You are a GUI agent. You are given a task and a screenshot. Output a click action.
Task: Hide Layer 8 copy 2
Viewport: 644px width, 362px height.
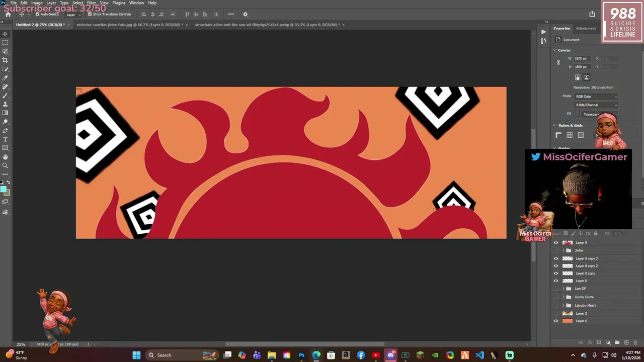[x=556, y=266]
